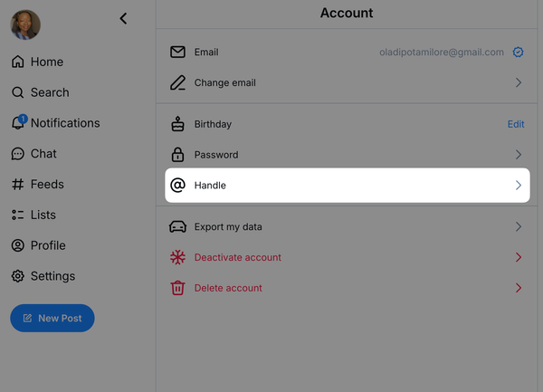Screen dimensions: 543x392
Task: Click the Profile person icon
Action: 17,245
